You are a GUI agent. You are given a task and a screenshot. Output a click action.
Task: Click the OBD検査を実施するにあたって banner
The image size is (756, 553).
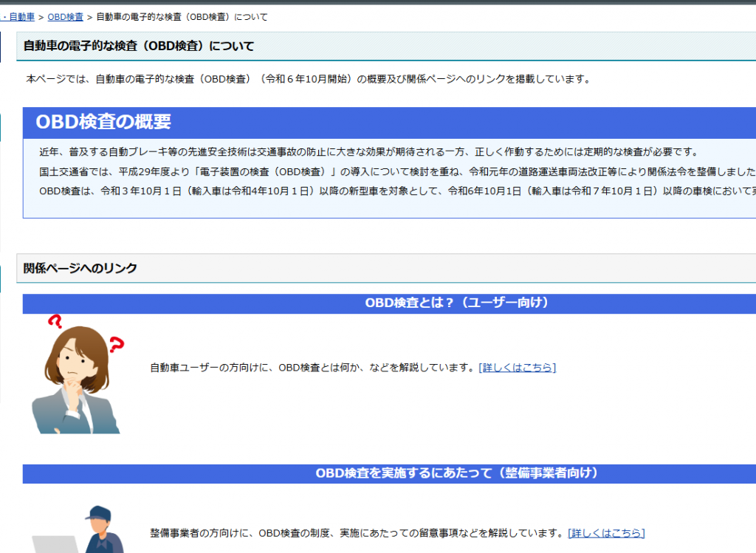(x=389, y=474)
